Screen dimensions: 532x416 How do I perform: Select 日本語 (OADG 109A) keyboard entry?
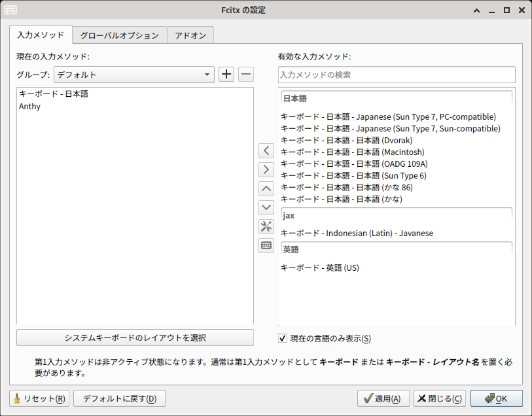click(x=397, y=164)
